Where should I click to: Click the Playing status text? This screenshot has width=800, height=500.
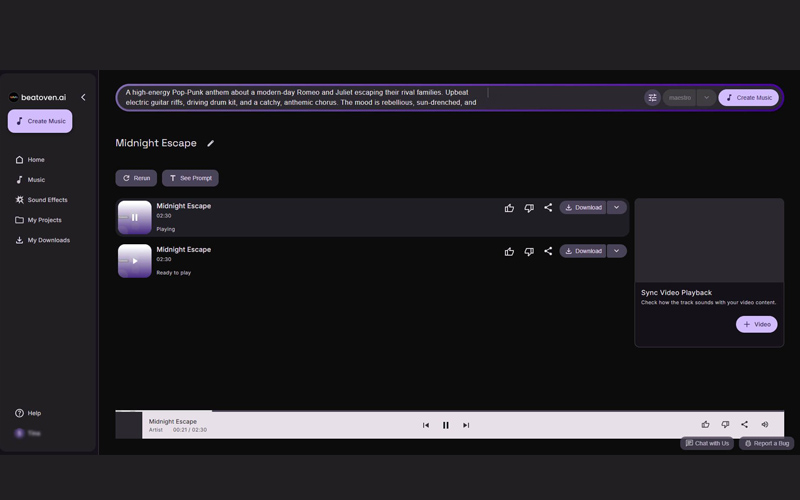point(165,229)
